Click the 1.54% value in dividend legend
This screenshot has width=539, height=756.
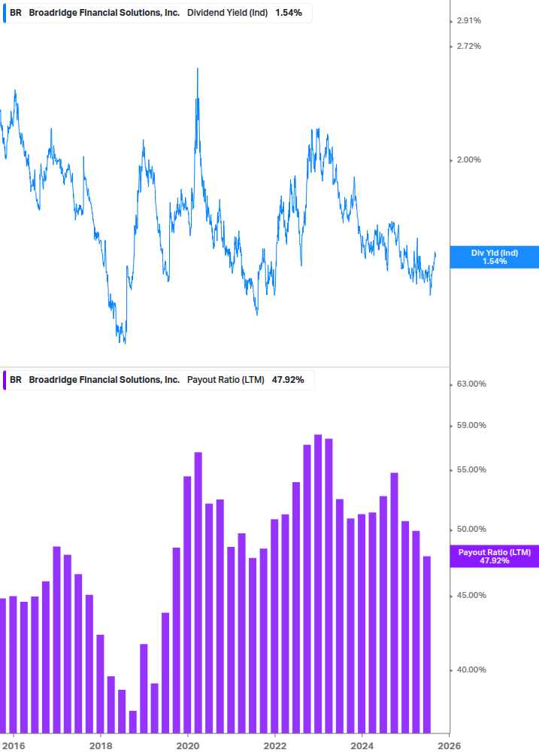(289, 13)
